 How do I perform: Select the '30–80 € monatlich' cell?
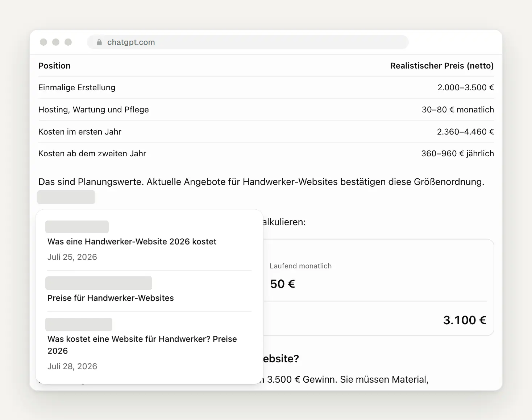458,110
